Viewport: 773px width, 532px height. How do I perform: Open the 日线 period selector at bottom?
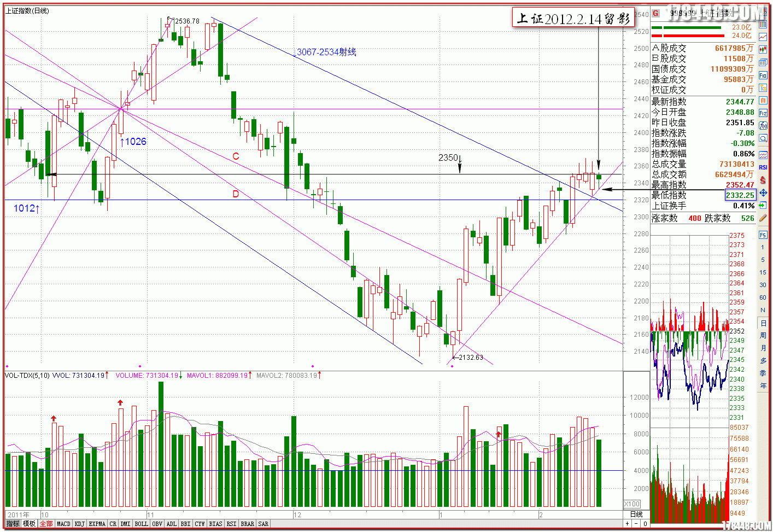[636, 515]
